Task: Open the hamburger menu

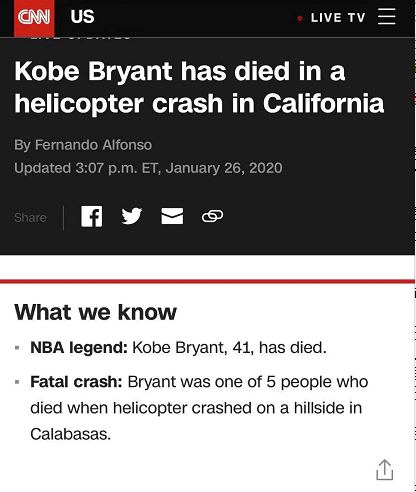Action: (x=387, y=17)
